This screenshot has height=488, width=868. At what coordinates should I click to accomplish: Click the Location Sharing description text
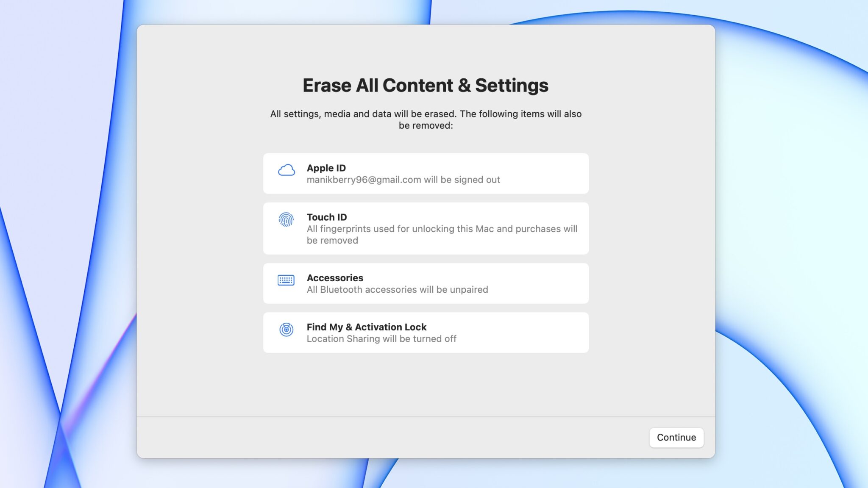coord(382,338)
